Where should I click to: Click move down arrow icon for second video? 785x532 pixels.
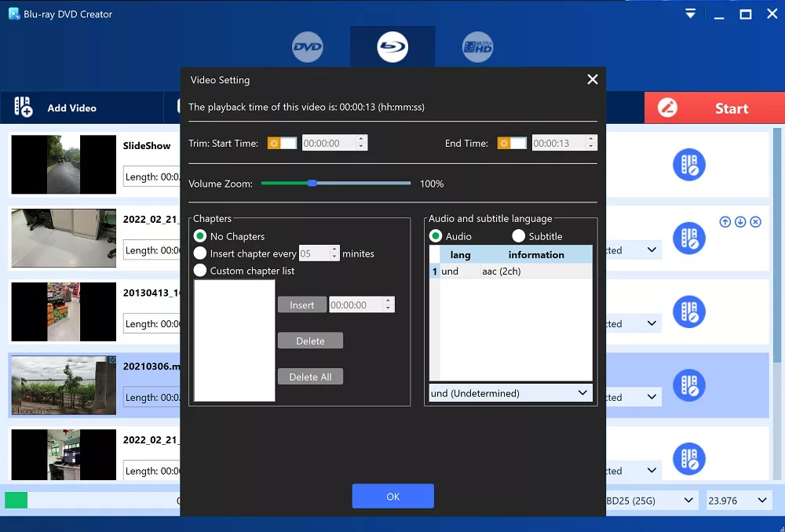(740, 222)
